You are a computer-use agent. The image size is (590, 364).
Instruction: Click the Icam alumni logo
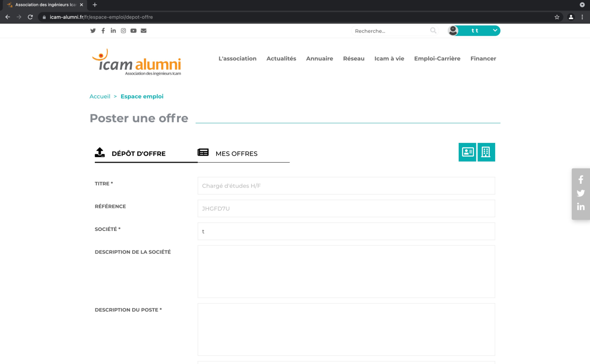pyautogui.click(x=136, y=62)
